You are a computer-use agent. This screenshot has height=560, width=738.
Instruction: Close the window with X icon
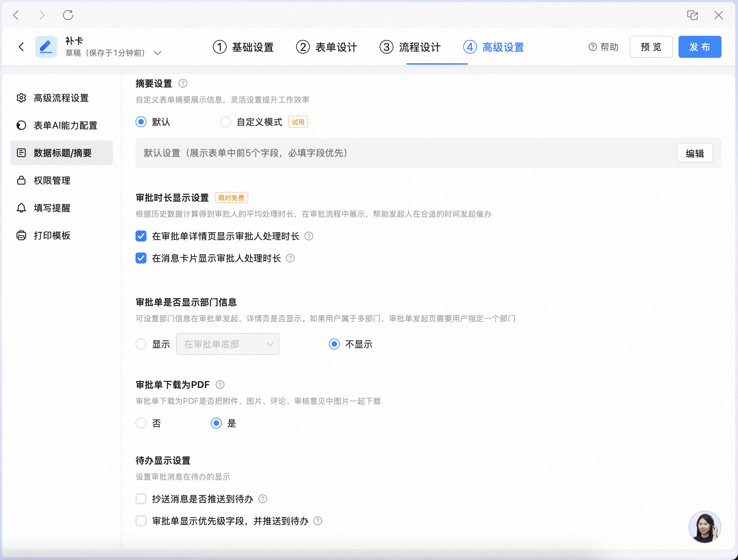point(718,15)
